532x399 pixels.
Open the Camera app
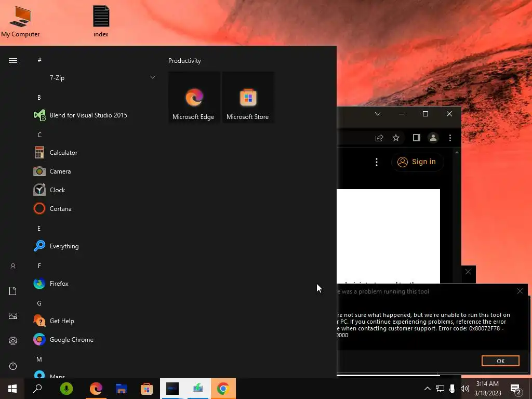point(95,171)
